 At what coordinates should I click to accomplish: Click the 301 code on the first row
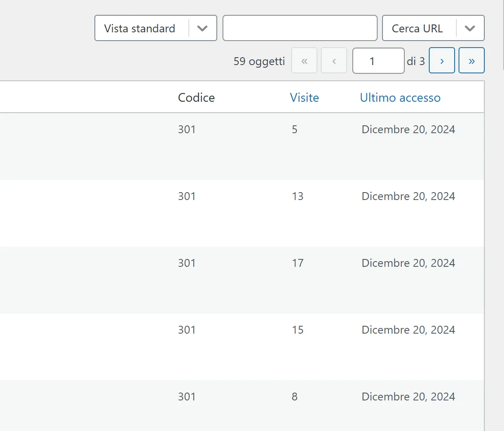point(187,129)
